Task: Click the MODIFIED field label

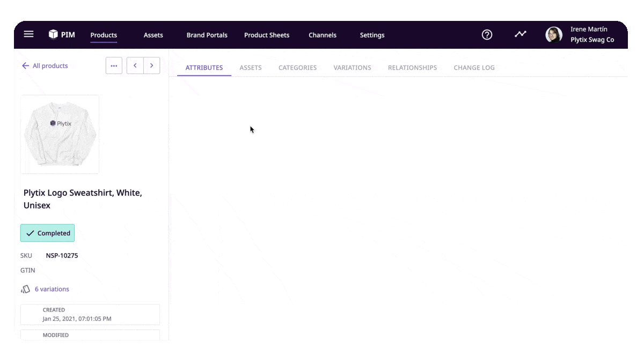Action: [56, 335]
